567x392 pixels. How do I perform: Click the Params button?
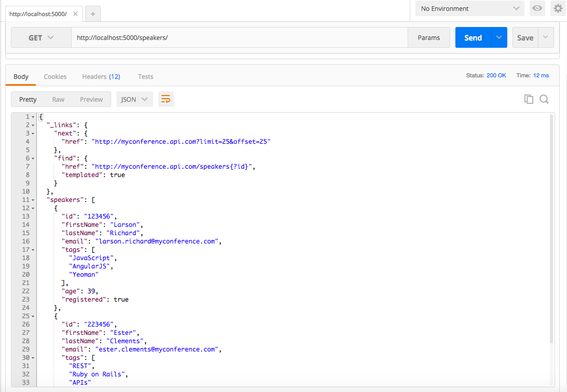point(429,37)
